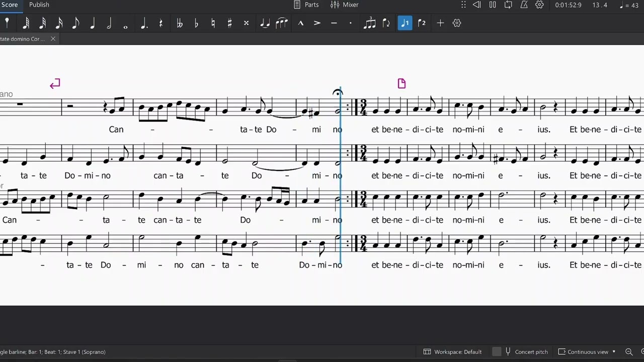The image size is (644, 362).
Task: Select the eighth note duration
Action: pos(76,23)
